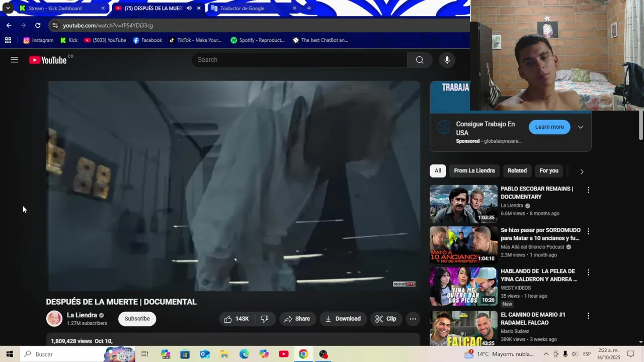Open options for Pablo Escobar Remains video
Image resolution: width=644 pixels, height=362 pixels.
coord(588,190)
